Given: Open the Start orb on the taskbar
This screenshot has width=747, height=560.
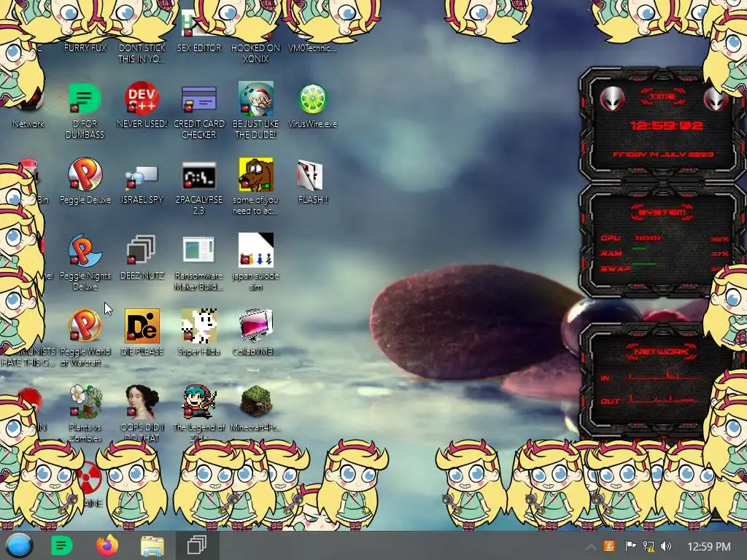Looking at the screenshot, I should [19, 545].
